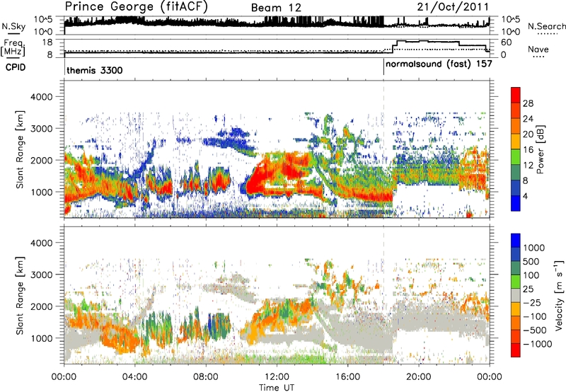Click the '08:00' time axis tick label
The image size is (566, 392).
tap(206, 377)
